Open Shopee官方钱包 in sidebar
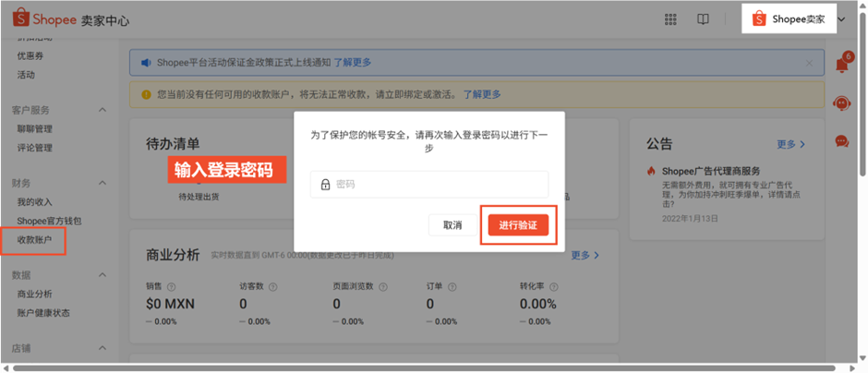The width and height of the screenshot is (868, 373). [50, 221]
